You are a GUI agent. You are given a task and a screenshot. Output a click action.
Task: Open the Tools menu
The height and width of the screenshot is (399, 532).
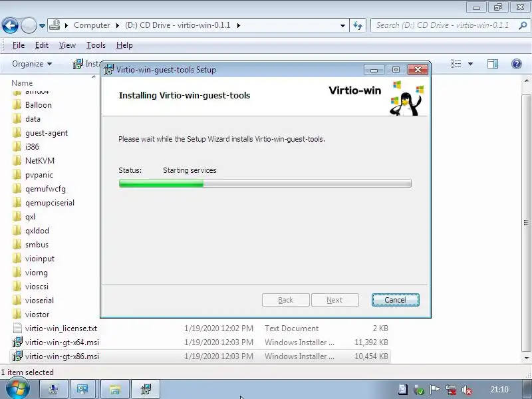point(96,45)
